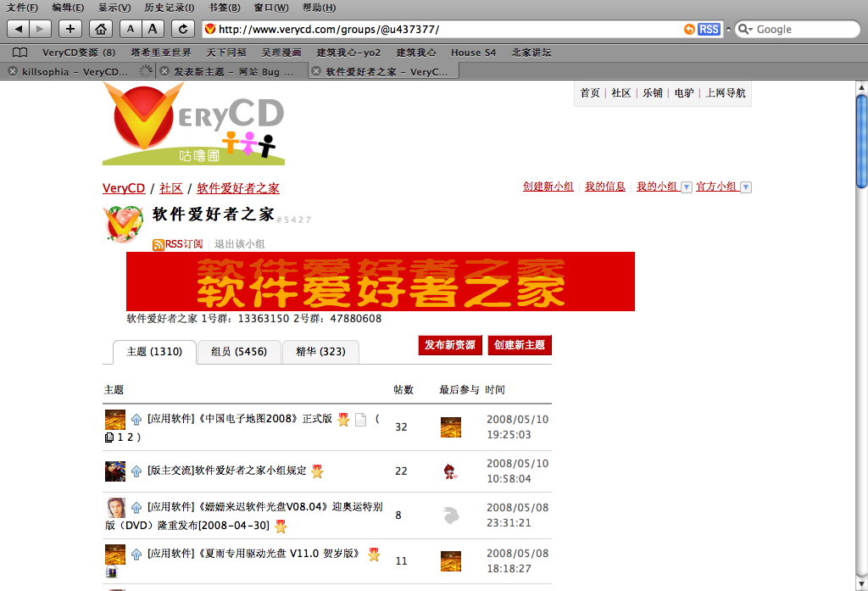The height and width of the screenshot is (591, 868).
Task: Click the up-arrow icon before 小组规定 topic
Action: coord(136,471)
